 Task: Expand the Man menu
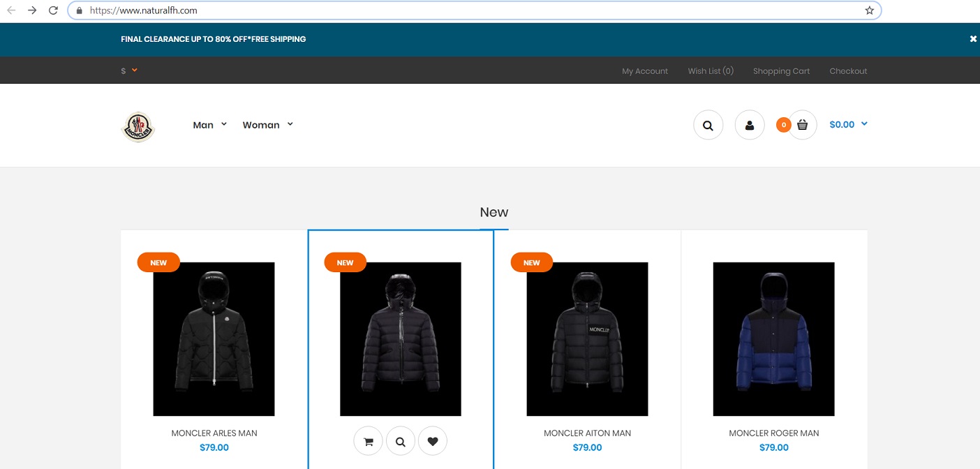pos(210,125)
